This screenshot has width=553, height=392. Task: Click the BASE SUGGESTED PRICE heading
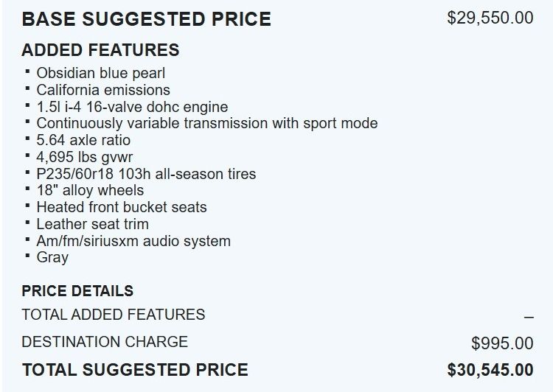[146, 19]
